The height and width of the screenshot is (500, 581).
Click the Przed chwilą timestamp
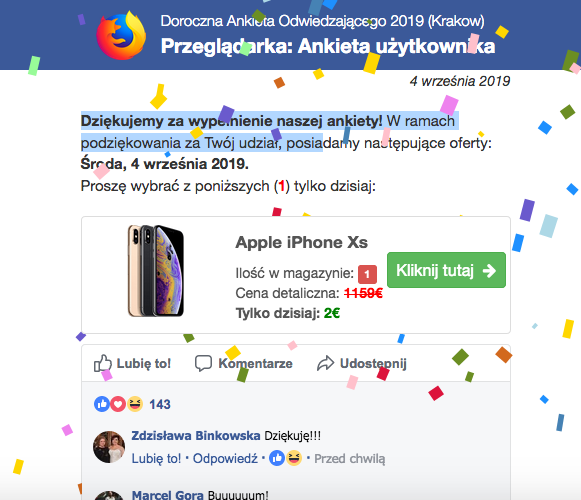pos(349,459)
